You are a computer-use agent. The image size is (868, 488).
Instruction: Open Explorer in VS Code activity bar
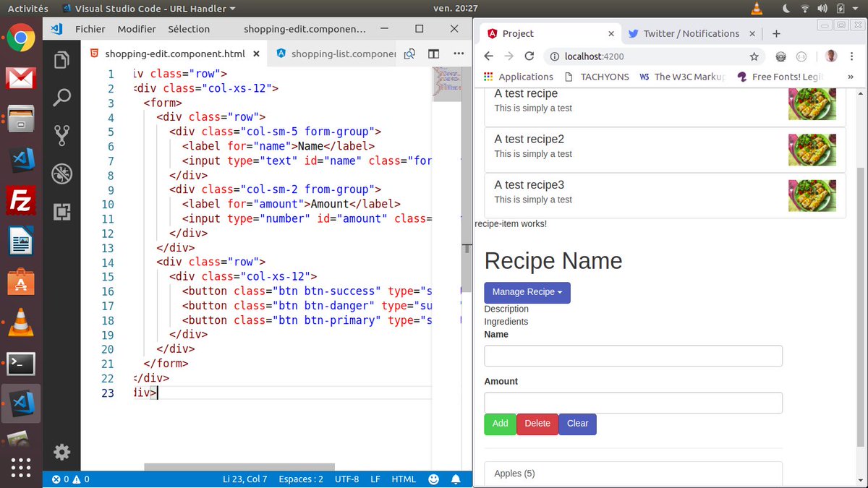(x=62, y=60)
